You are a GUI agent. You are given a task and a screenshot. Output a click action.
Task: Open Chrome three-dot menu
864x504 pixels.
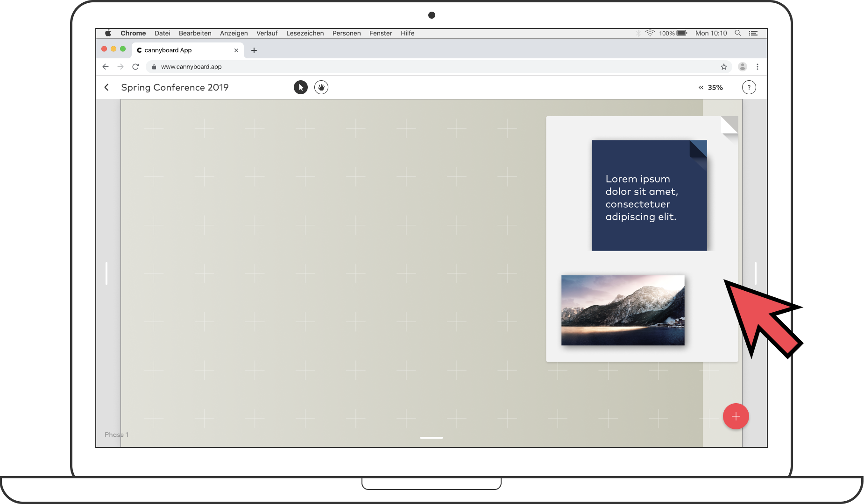click(758, 67)
